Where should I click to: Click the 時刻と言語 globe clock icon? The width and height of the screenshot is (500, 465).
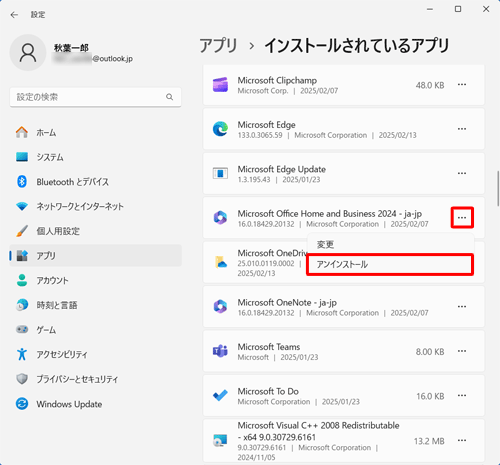tap(22, 305)
